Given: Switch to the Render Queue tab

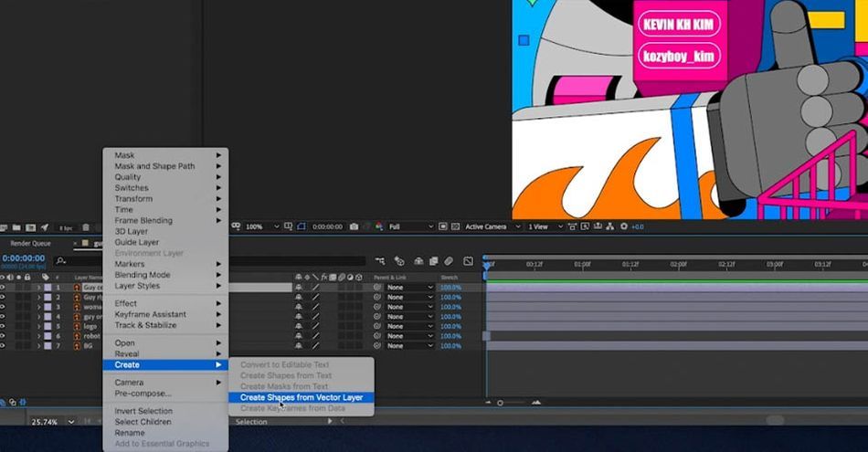Looking at the screenshot, I should tap(30, 244).
